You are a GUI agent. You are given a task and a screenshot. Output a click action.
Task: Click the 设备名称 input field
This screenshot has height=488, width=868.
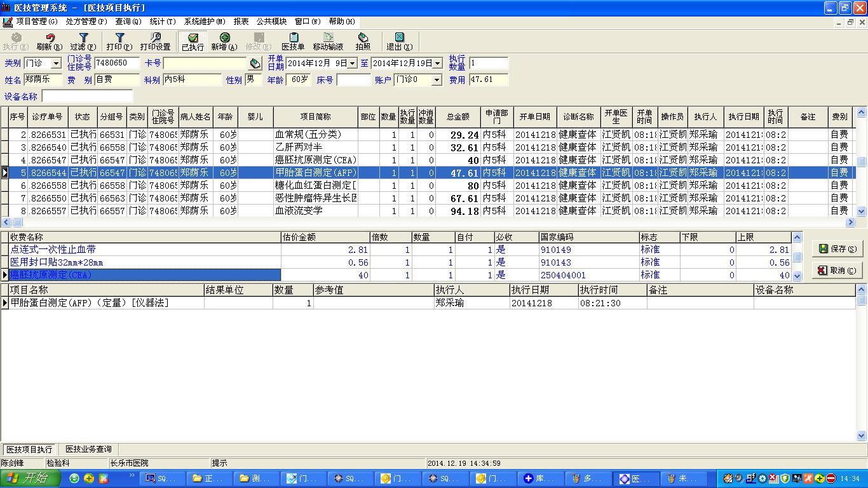[x=87, y=97]
